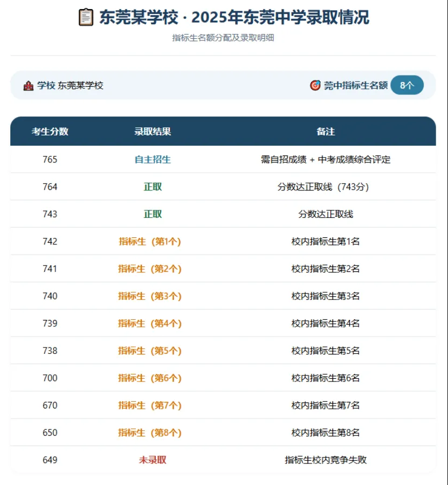Click 正取 in the 743 row
The height and width of the screenshot is (485, 448).
tap(153, 214)
